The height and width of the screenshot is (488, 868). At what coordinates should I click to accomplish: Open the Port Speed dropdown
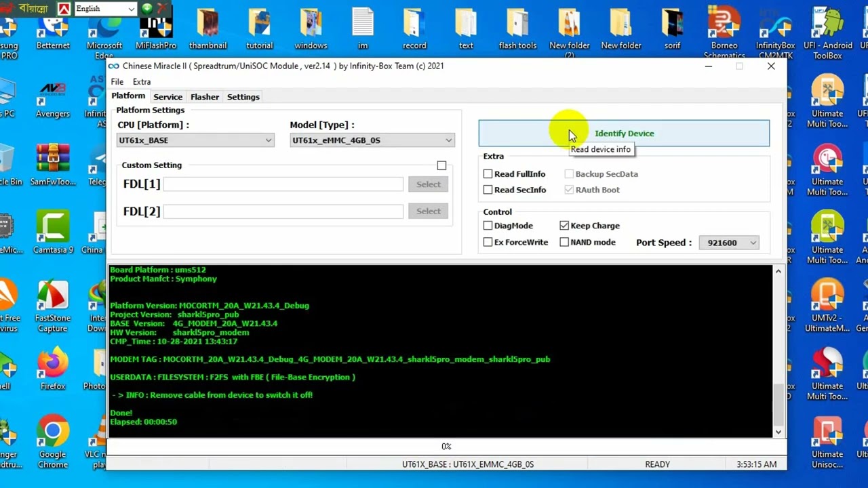729,243
